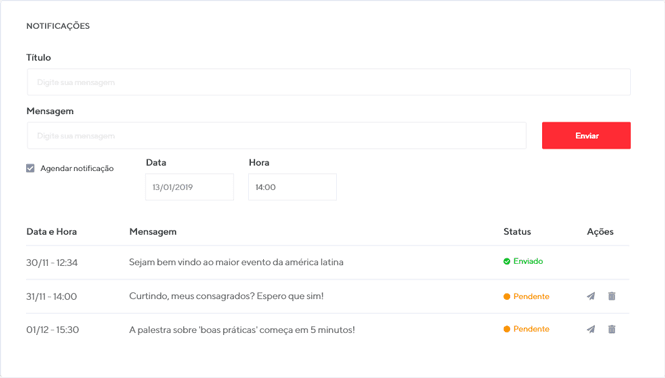Click the Data field label

coord(156,162)
